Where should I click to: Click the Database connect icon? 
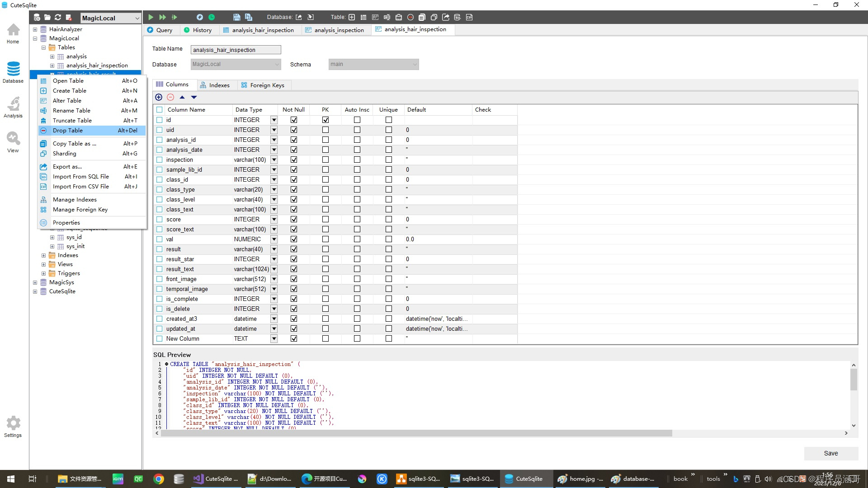click(x=36, y=17)
